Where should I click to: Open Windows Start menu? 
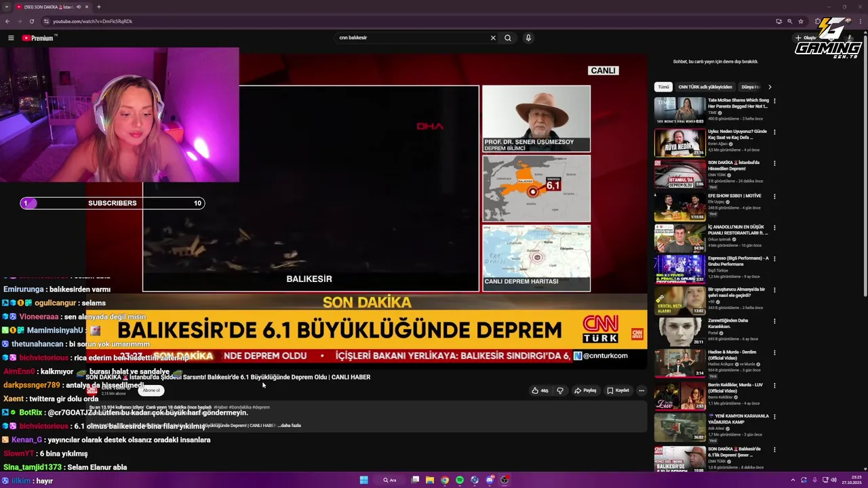tap(364, 480)
